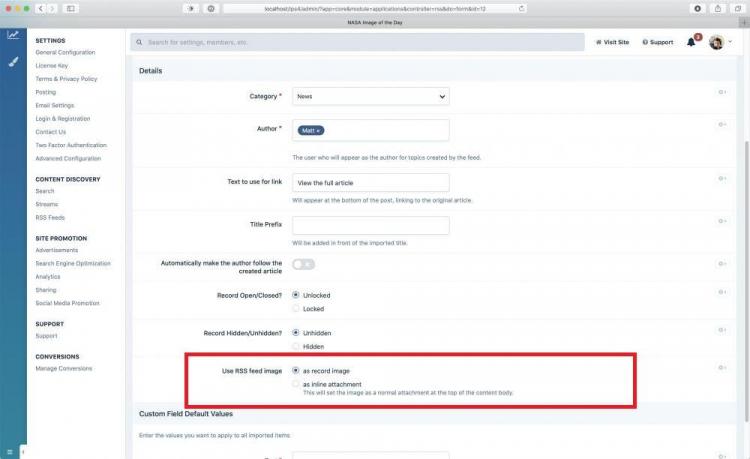Open the Category dropdown

click(370, 97)
